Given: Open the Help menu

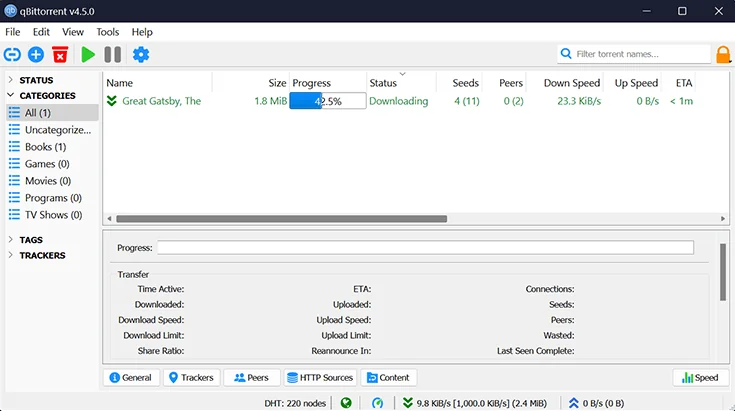Looking at the screenshot, I should [142, 32].
